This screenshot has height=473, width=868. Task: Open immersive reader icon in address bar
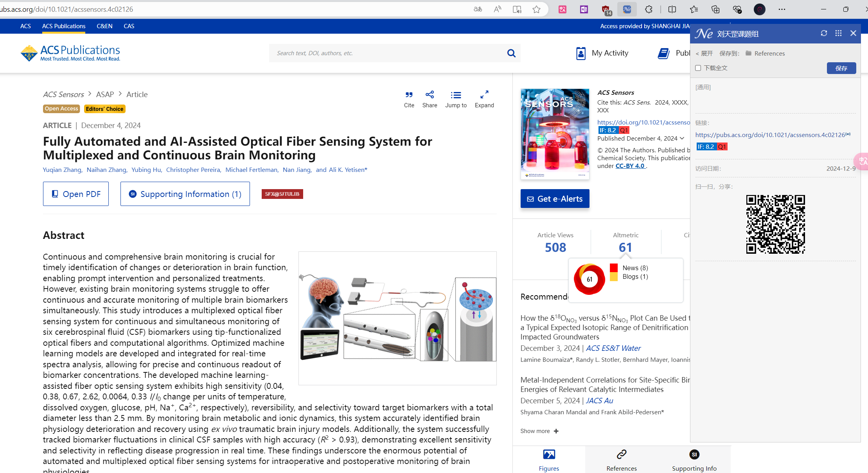click(x=517, y=9)
